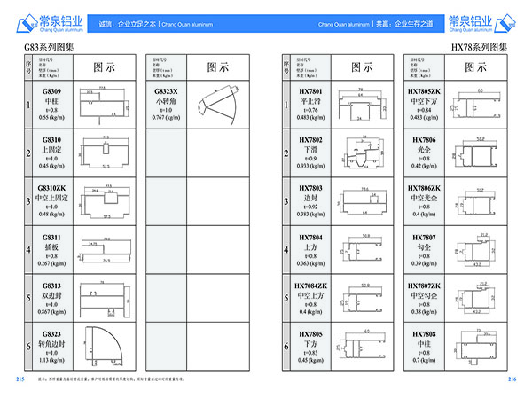The image size is (532, 399).
Task: Click the weight '1.13 (kg/m)'
Action: coord(51,360)
